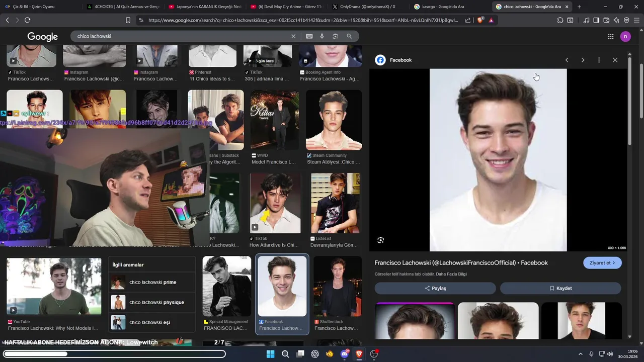644x362 pixels.
Task: Search inside image with Lens overlay icon
Action: pos(380,240)
